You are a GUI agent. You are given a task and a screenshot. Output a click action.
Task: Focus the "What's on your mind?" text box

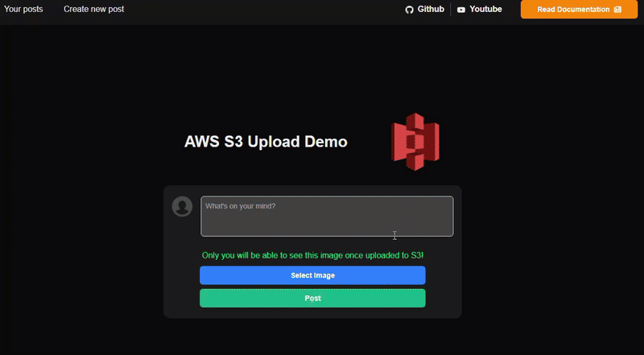point(327,216)
